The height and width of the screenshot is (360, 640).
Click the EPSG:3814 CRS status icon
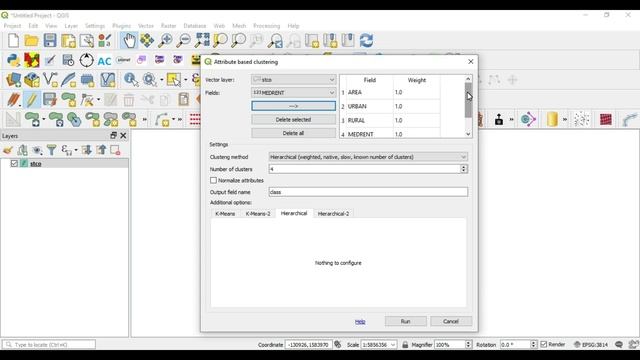(x=591, y=344)
